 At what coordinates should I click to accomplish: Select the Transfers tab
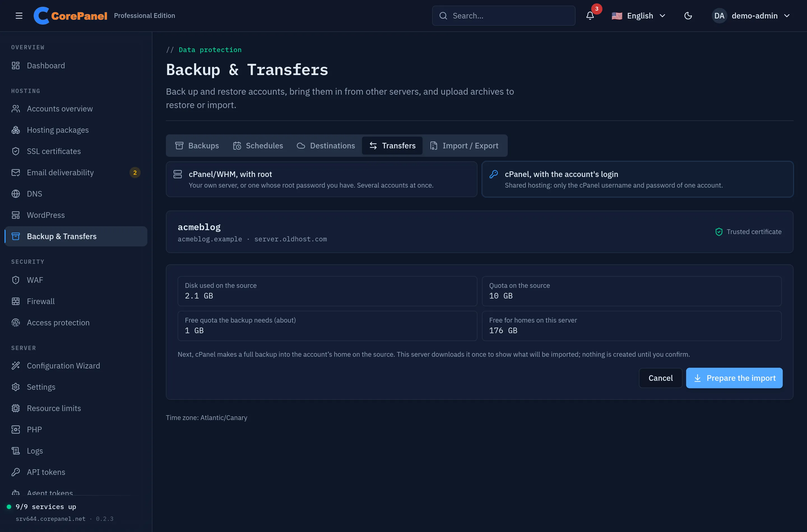(392, 146)
